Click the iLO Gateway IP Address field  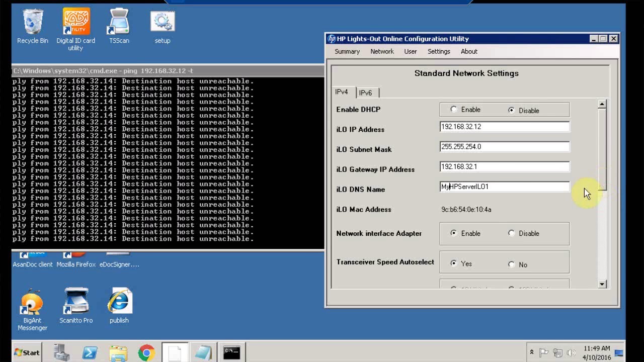tap(505, 166)
